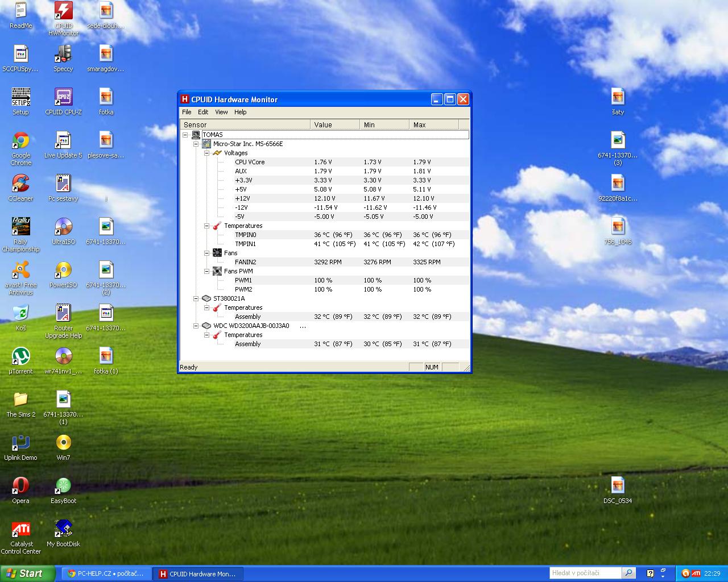Screen dimensions: 728x582
Task: Open the Win7 disc image icon
Action: 63,448
